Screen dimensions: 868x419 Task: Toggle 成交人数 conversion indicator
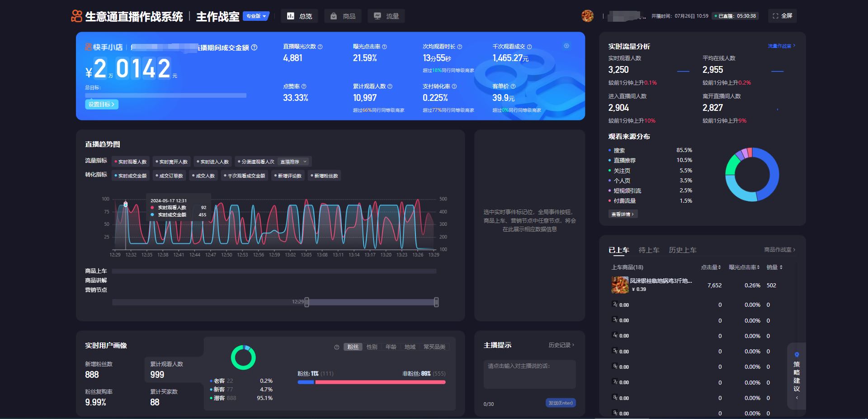coord(203,176)
